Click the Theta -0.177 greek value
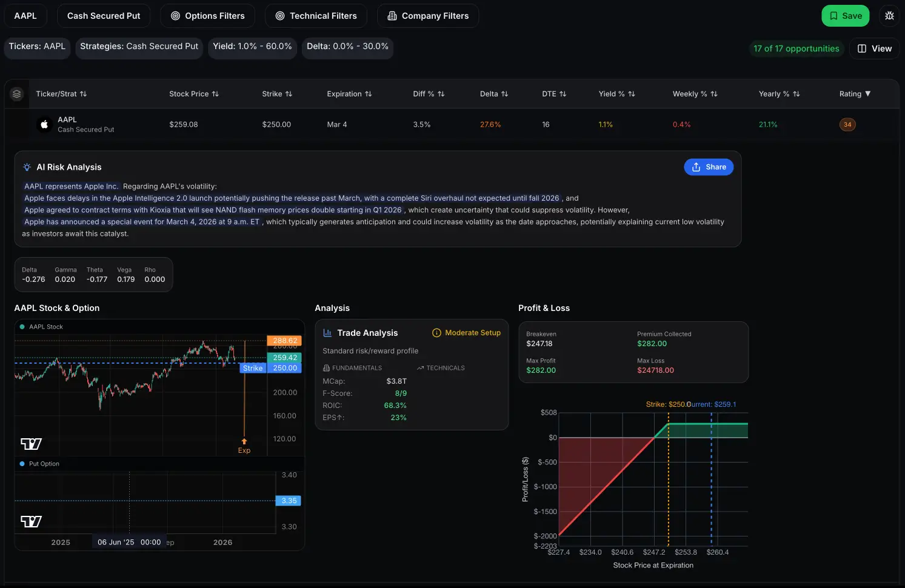 point(97,279)
